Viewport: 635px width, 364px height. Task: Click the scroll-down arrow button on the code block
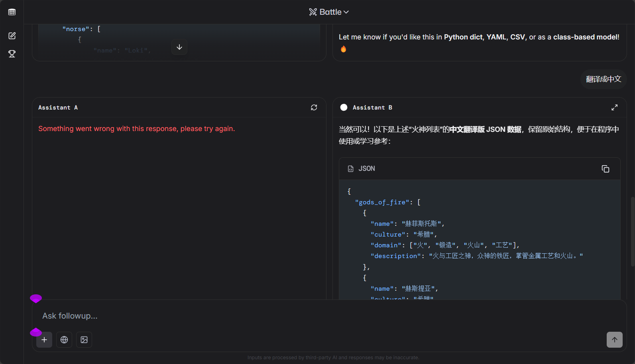(179, 47)
